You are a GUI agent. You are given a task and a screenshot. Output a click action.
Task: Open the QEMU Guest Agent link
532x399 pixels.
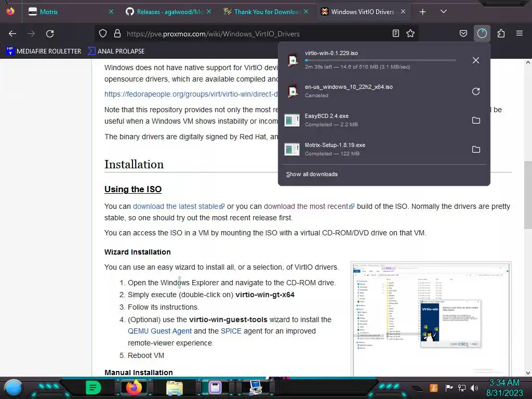coord(160,331)
